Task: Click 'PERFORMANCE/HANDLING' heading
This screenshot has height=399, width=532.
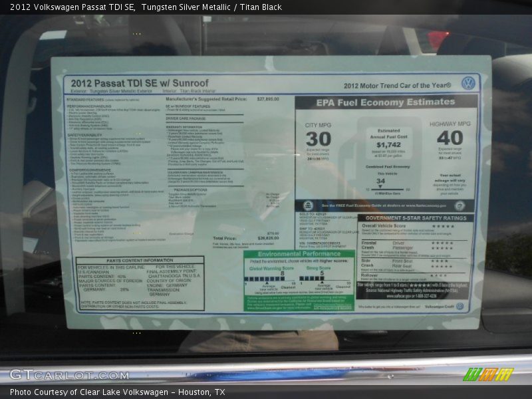Action: (89, 106)
